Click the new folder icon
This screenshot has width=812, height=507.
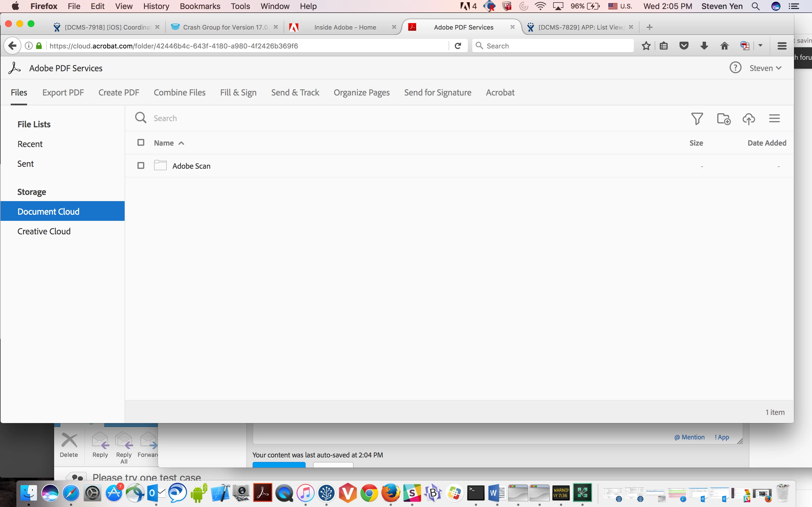[723, 119]
